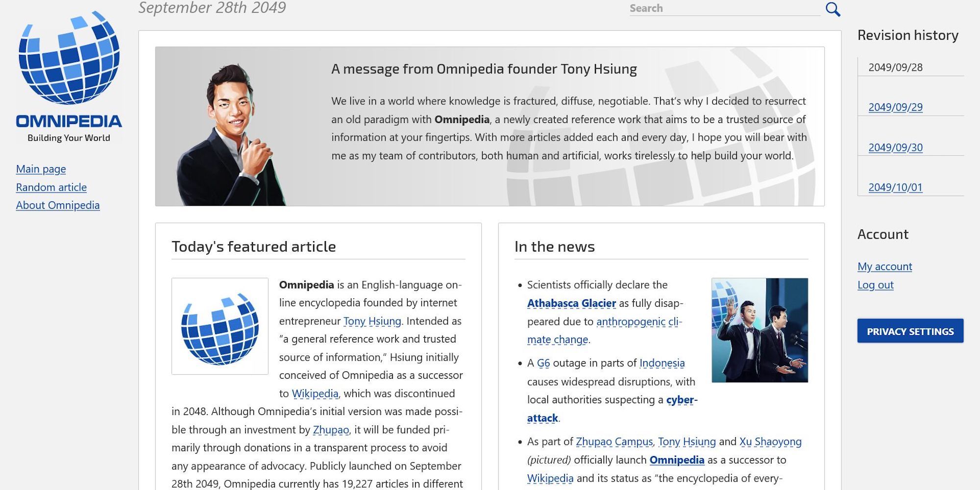980x490 pixels.
Task: Open About Omnipedia link
Action: pos(57,205)
